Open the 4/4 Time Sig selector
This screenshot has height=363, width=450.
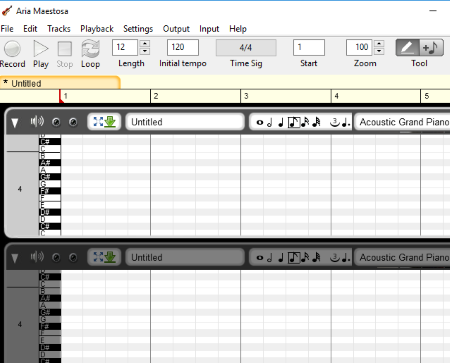tap(246, 47)
